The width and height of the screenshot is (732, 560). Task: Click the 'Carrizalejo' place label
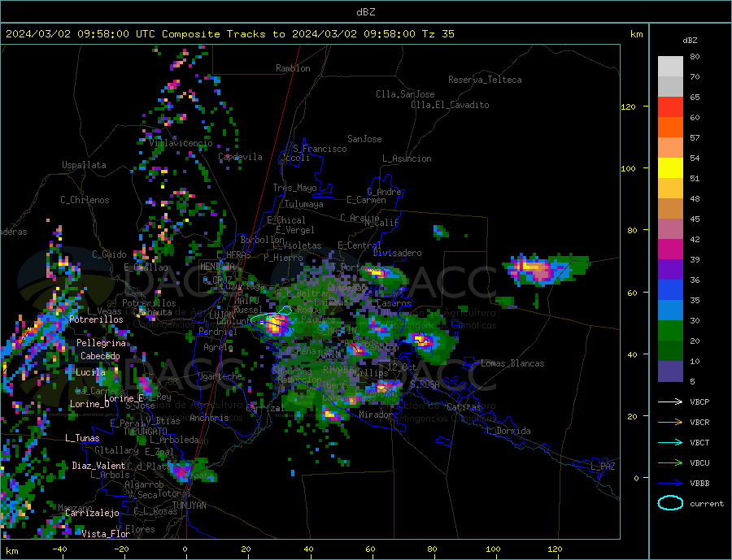click(x=92, y=514)
